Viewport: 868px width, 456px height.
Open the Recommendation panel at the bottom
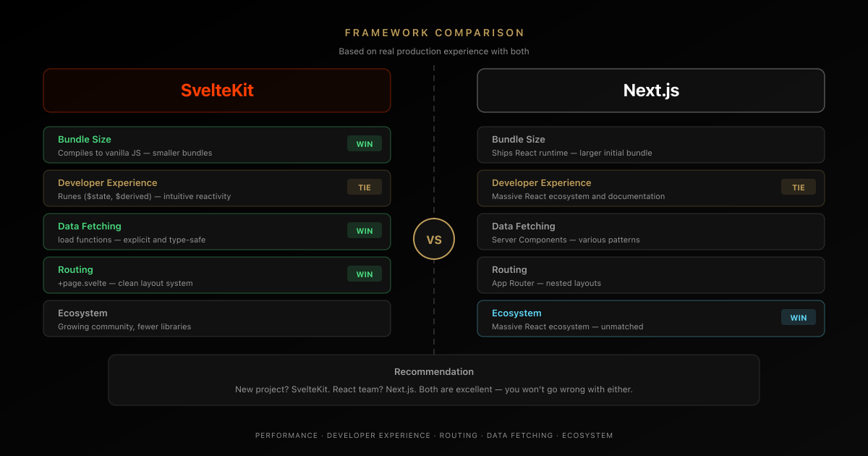click(x=434, y=379)
